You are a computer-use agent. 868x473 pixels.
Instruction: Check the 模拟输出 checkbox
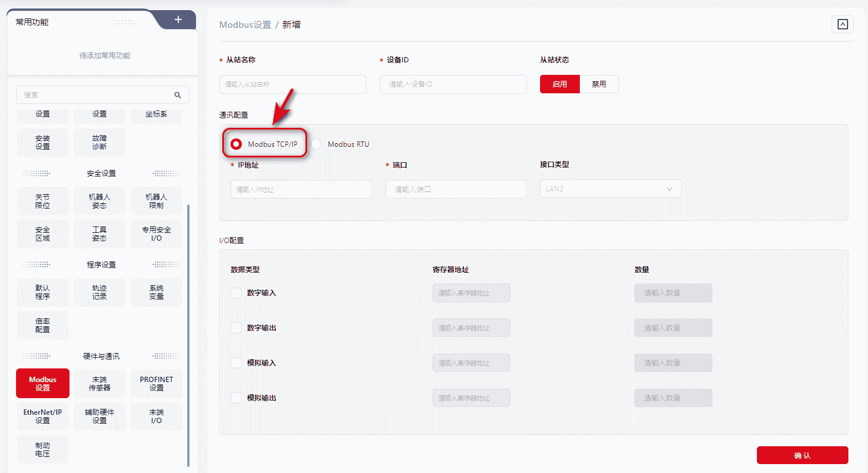(236, 398)
